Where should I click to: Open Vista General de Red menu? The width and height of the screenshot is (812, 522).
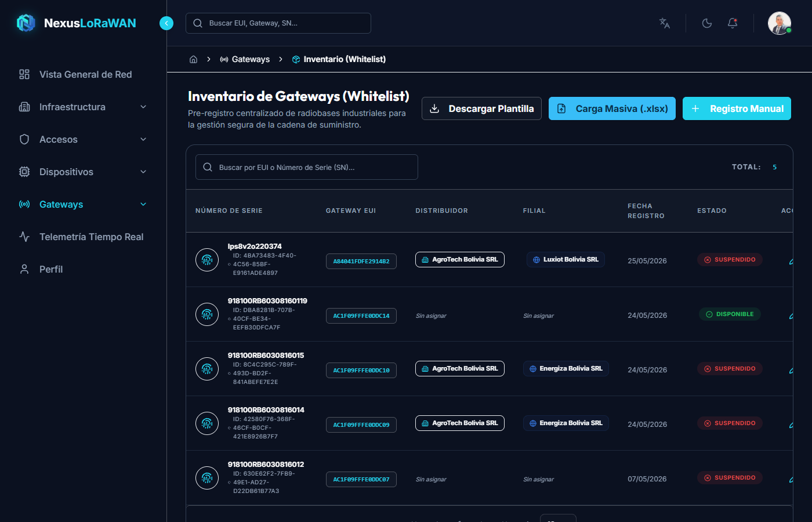pyautogui.click(x=83, y=74)
